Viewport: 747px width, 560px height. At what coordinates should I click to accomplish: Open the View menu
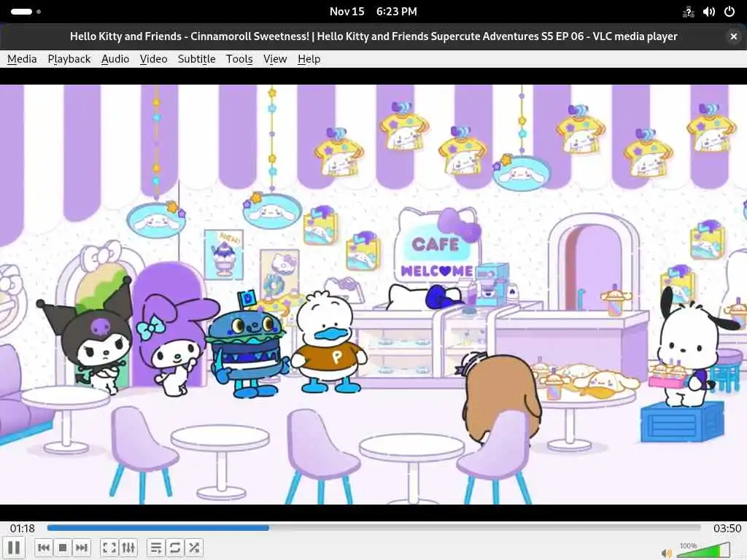(x=275, y=59)
